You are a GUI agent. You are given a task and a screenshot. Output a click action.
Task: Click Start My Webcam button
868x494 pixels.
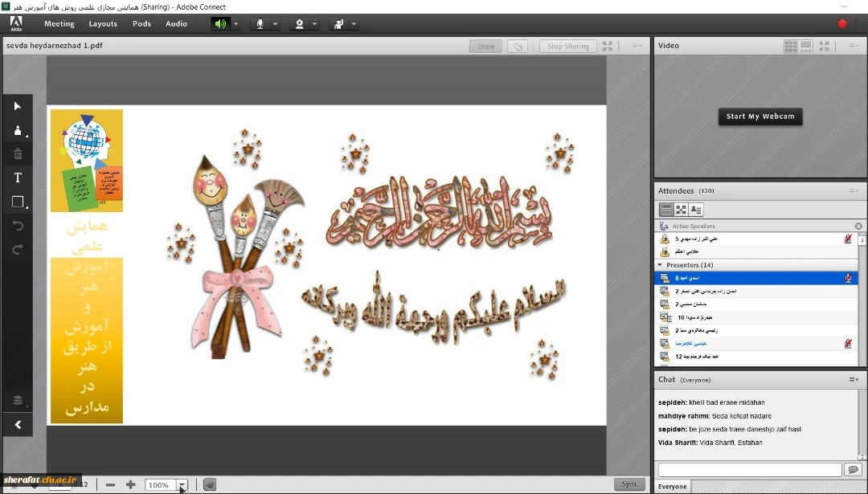(x=759, y=116)
